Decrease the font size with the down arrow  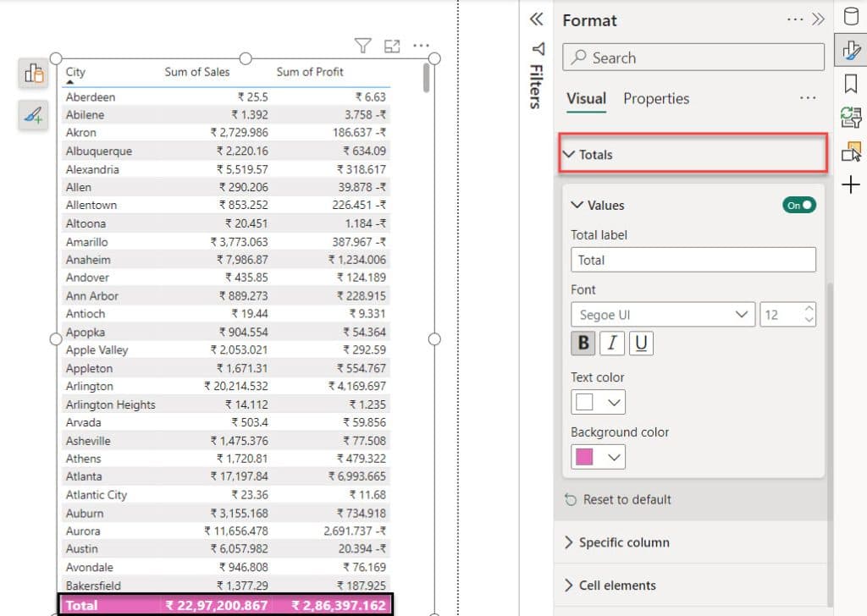[x=809, y=319]
